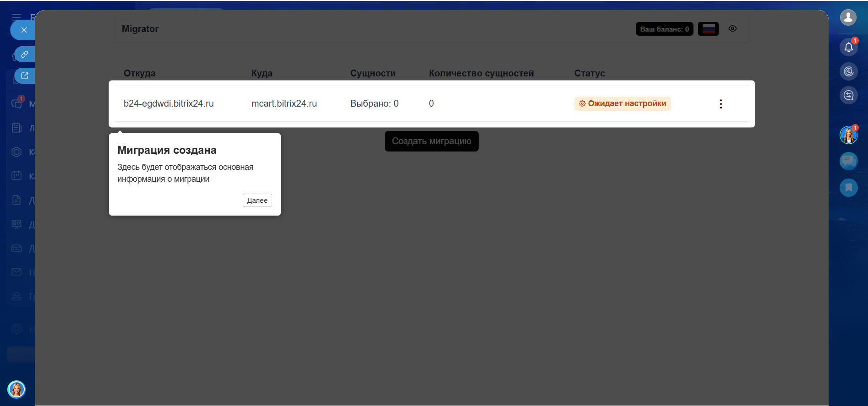Open the documents icon in left sidebar
Screen dimensions: 868x406
(16, 200)
